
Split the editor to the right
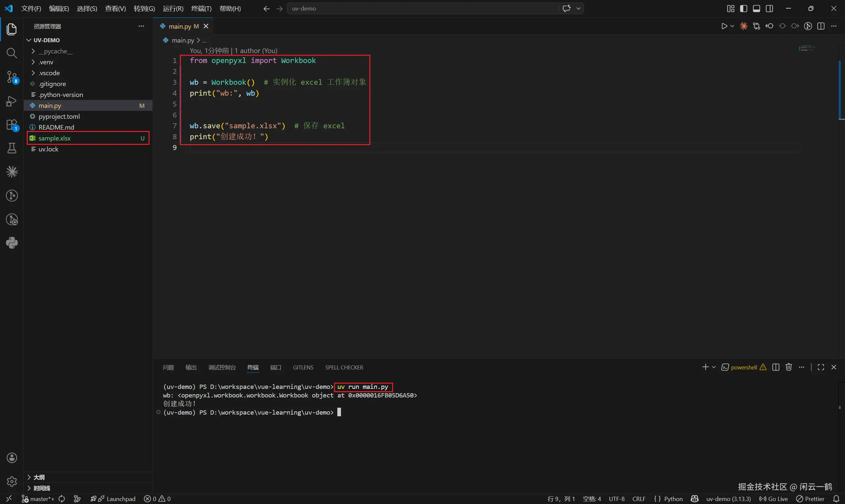821,26
